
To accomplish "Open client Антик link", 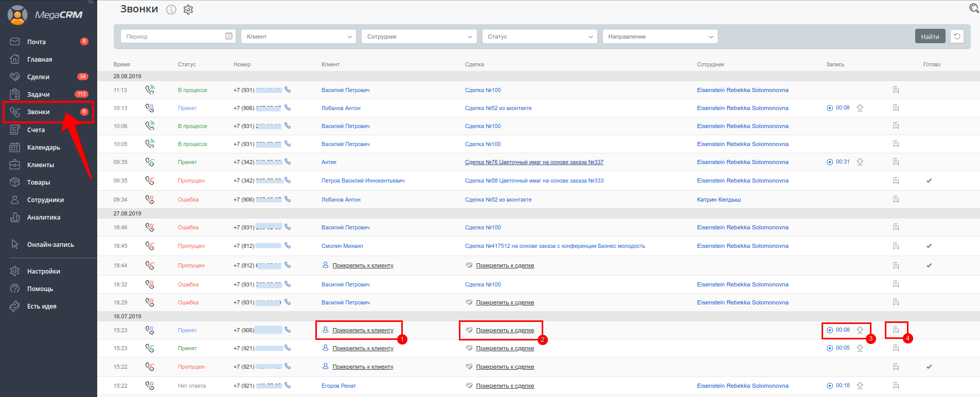I will tap(329, 162).
